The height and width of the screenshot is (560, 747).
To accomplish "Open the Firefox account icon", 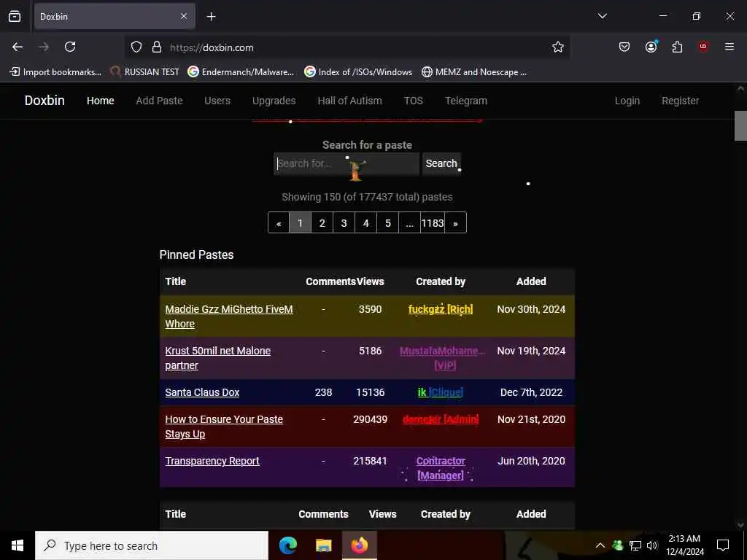I will (651, 47).
